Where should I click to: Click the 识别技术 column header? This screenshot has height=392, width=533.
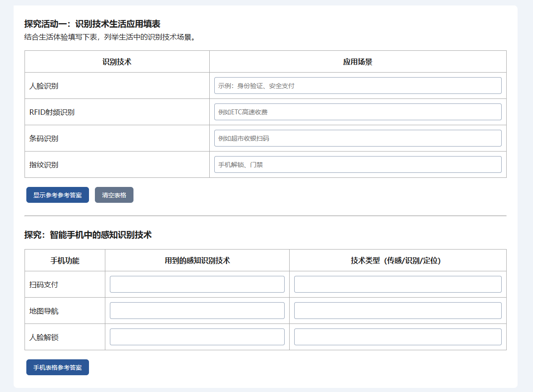[x=117, y=62]
